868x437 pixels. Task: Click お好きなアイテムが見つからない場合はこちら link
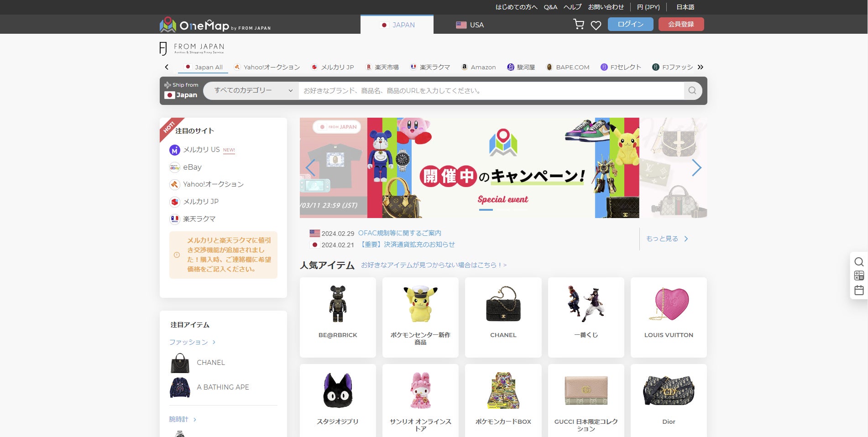click(434, 265)
